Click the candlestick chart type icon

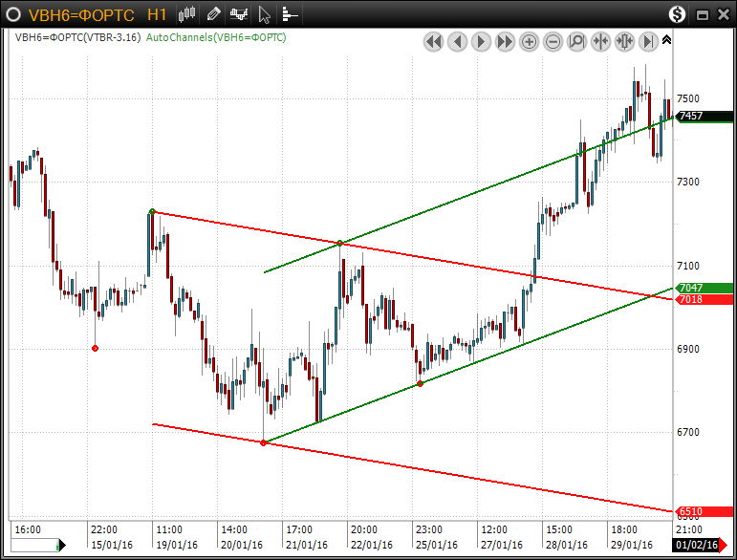click(x=187, y=13)
